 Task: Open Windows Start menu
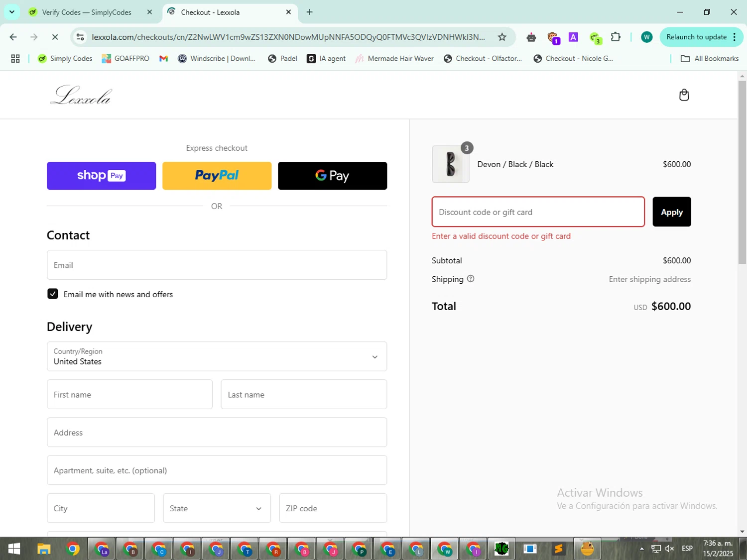[14, 549]
